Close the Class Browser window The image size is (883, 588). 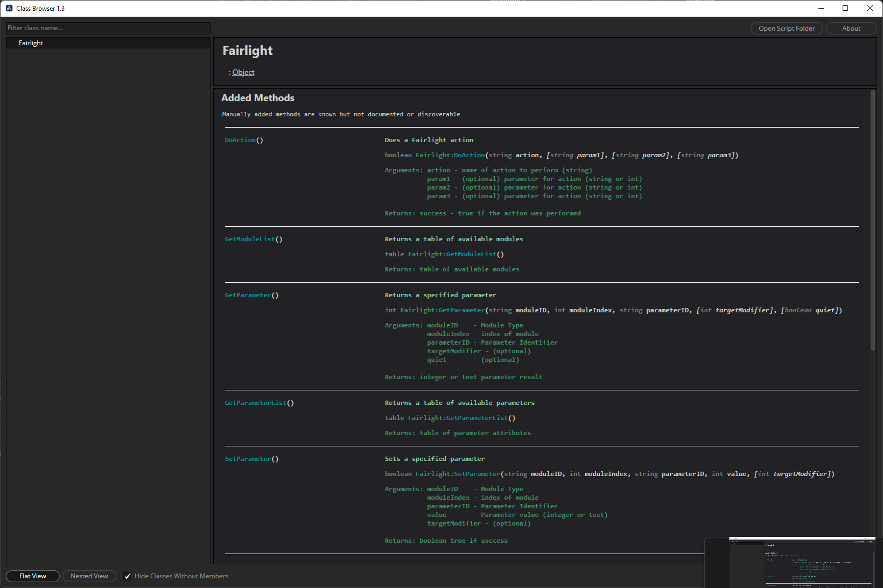870,8
